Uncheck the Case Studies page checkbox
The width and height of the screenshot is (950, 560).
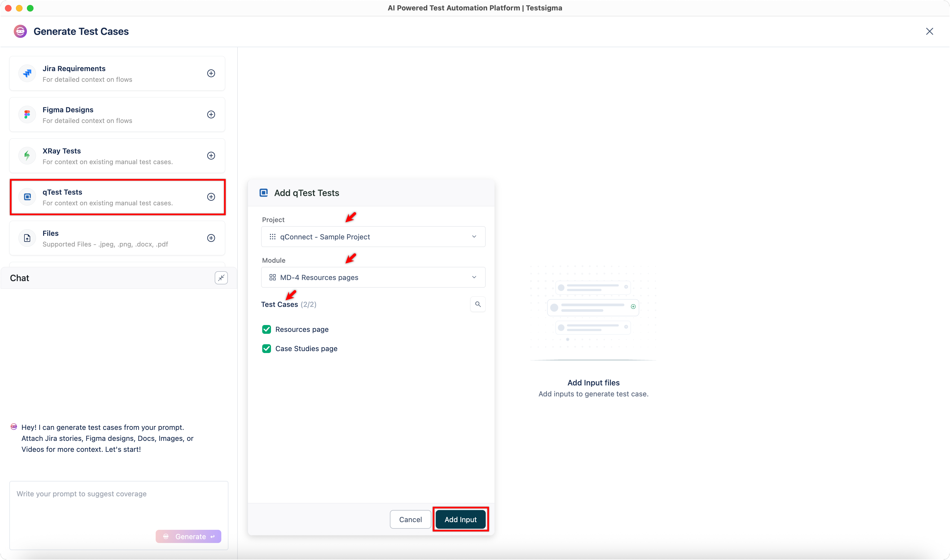point(267,349)
